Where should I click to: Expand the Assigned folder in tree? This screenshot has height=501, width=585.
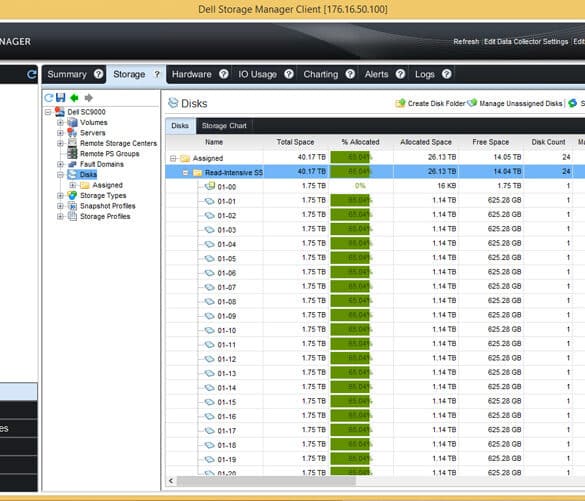click(x=72, y=185)
